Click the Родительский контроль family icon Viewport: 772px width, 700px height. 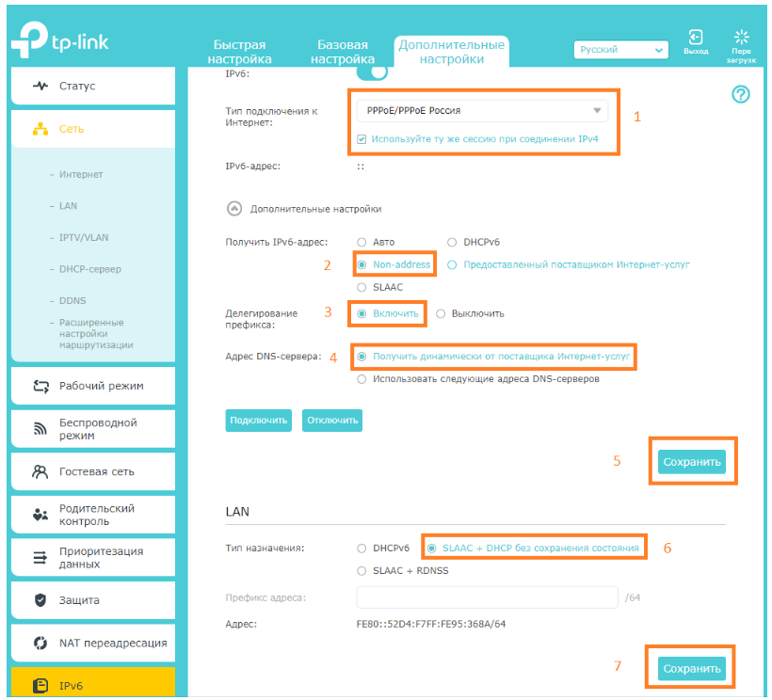click(40, 515)
